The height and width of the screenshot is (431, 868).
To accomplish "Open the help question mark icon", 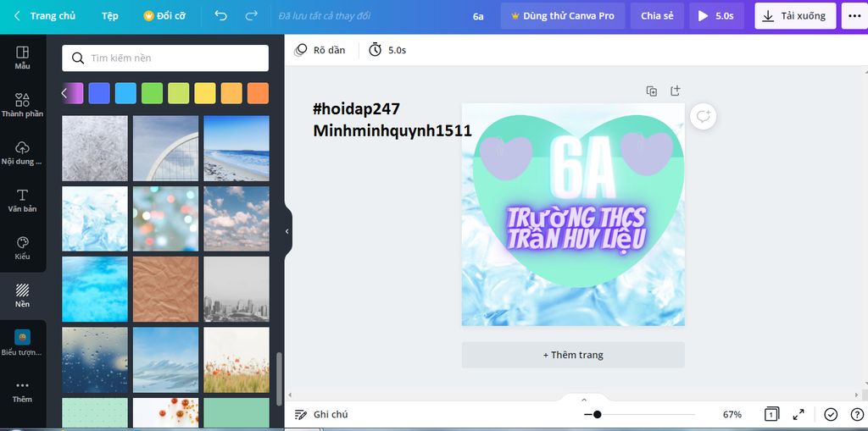I will click(856, 414).
